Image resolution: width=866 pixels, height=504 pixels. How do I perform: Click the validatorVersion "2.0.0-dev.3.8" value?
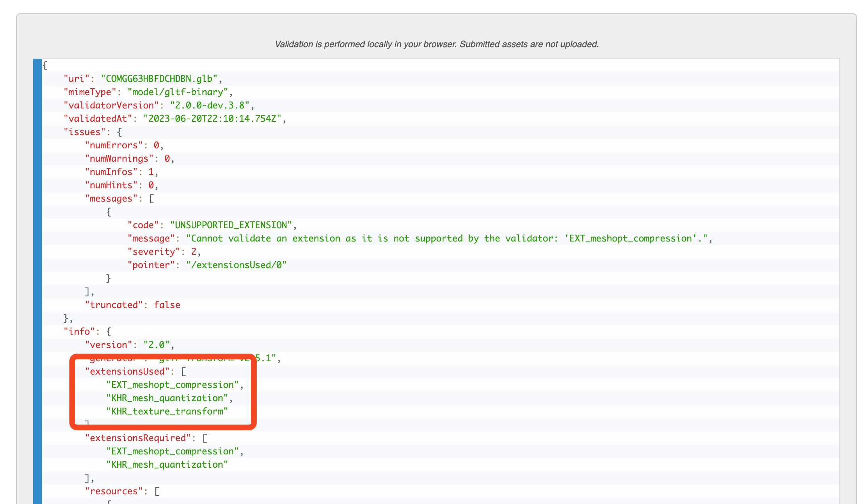point(209,105)
